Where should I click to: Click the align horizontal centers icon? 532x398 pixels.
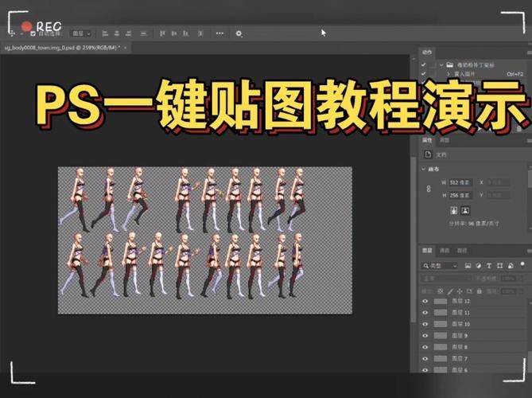(117, 33)
